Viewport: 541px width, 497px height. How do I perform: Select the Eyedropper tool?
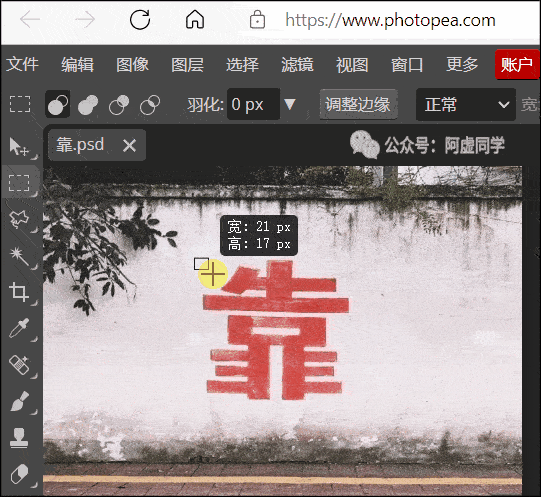(19, 328)
